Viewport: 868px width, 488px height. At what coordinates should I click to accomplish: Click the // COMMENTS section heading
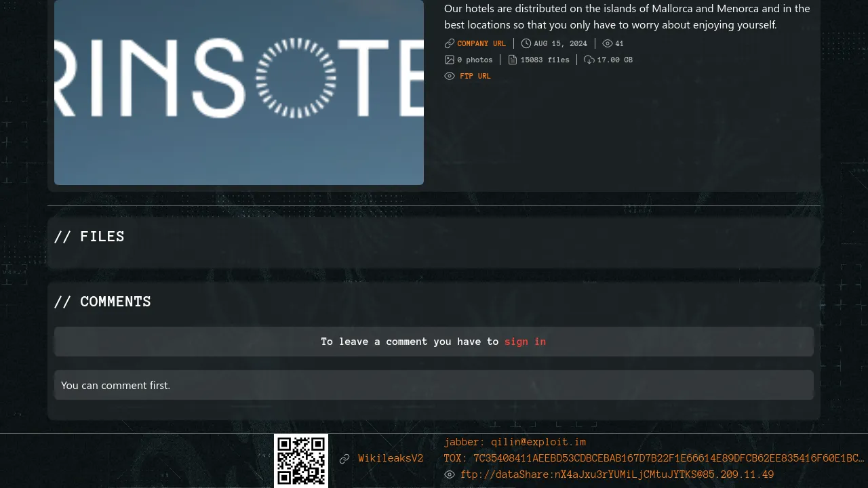tap(102, 302)
